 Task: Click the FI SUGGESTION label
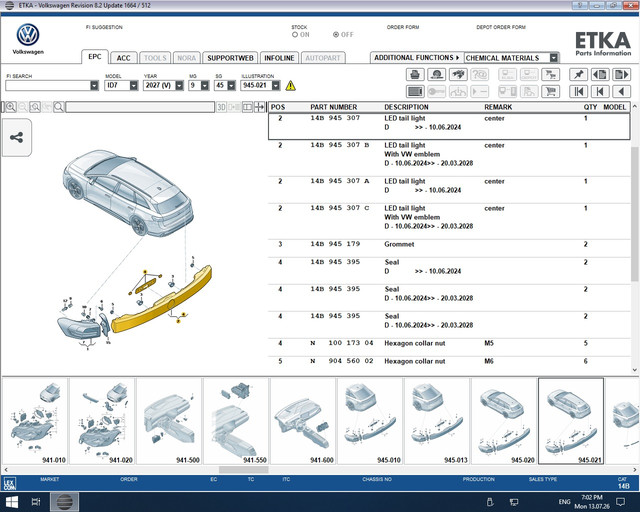point(104,27)
